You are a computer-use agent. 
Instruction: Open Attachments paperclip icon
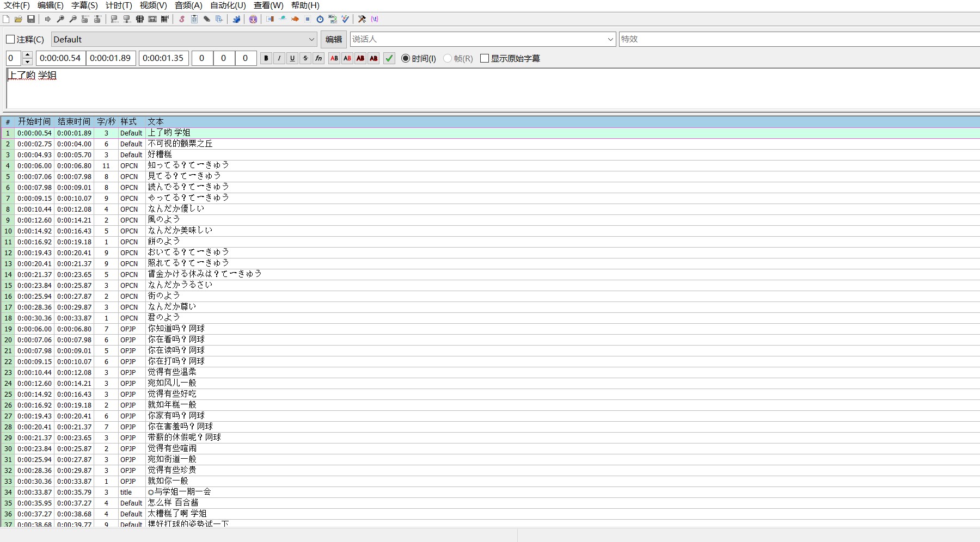pos(207,19)
